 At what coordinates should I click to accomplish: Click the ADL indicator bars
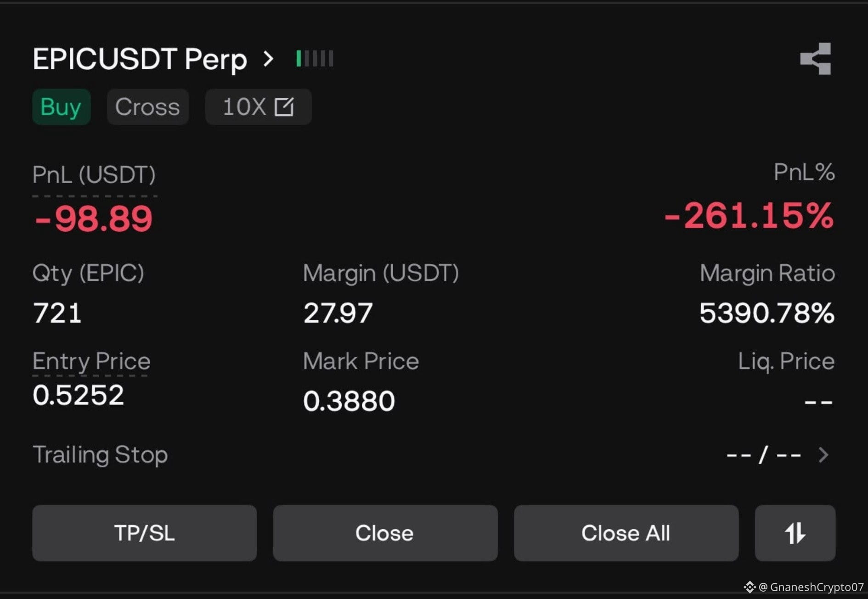click(x=315, y=59)
